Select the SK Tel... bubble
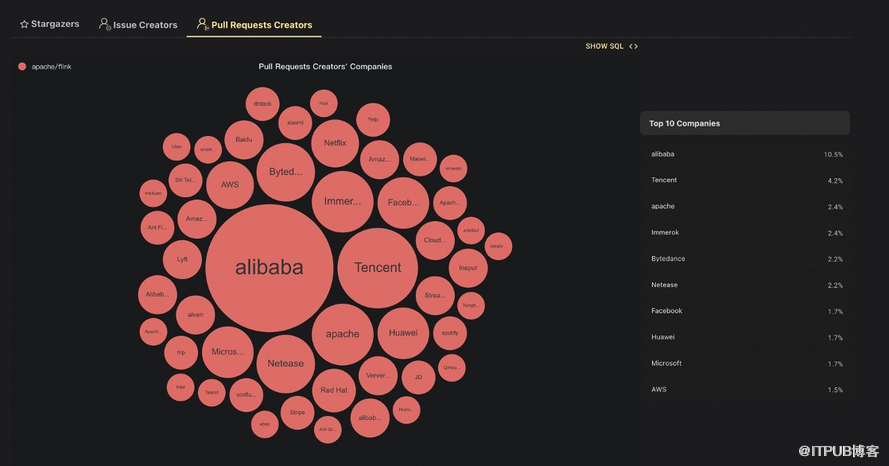Screen dimensions: 889x466 (x=185, y=180)
